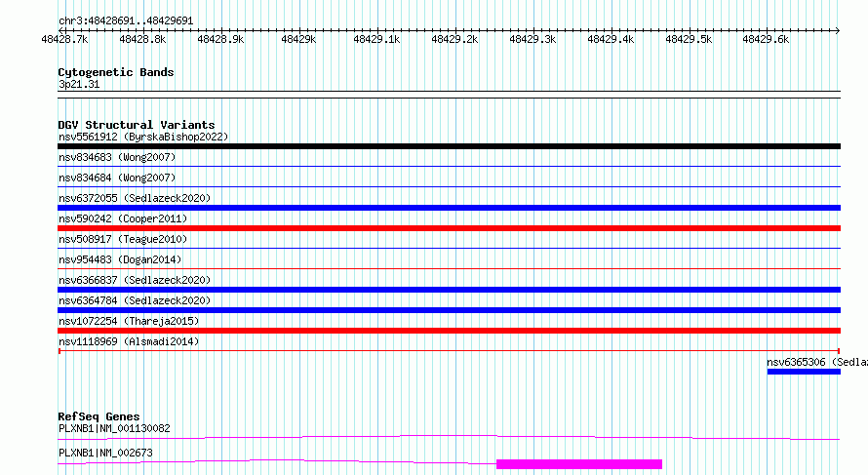Click the blue bar of nsv6364784
The image size is (868, 475).
449,310
